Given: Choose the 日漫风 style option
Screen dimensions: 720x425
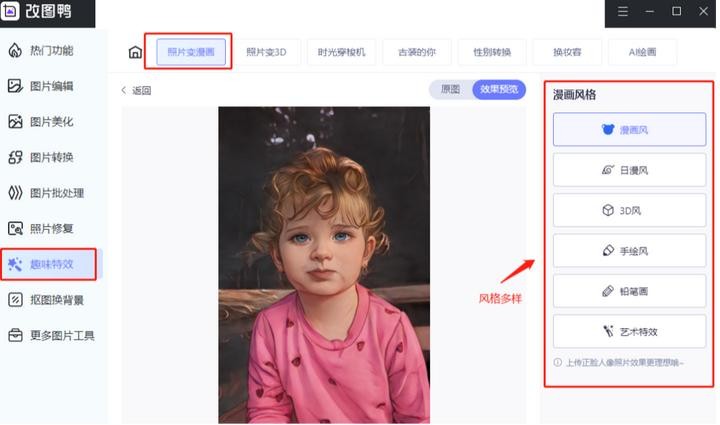Looking at the screenshot, I should (x=629, y=170).
